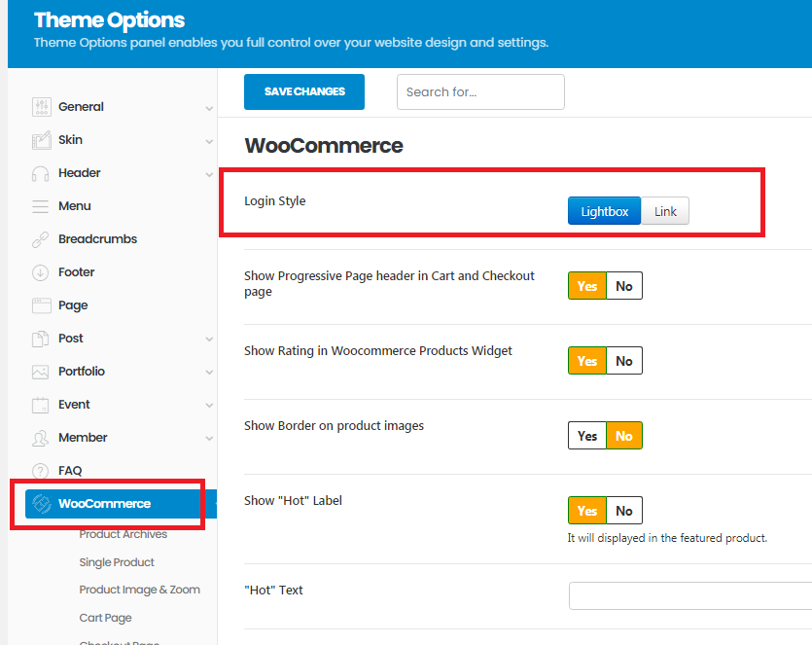The width and height of the screenshot is (812, 645).
Task: Click the Event calendar icon
Action: coord(41,405)
